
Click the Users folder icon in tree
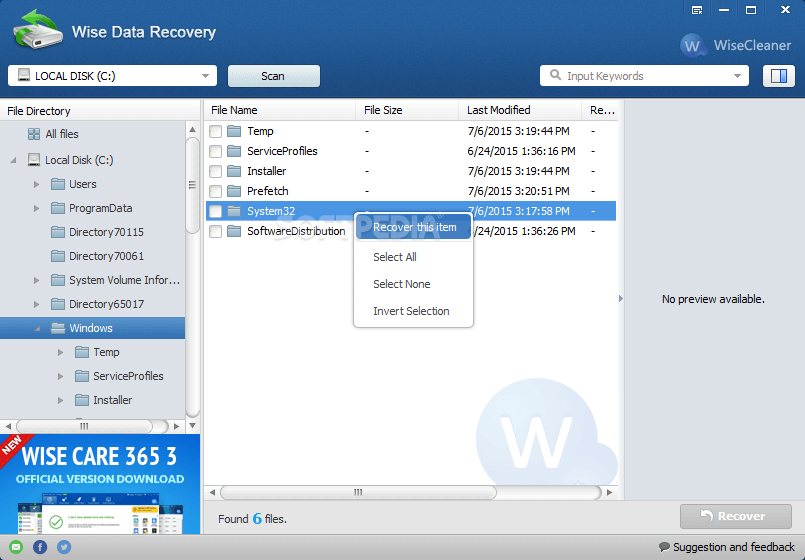58,184
